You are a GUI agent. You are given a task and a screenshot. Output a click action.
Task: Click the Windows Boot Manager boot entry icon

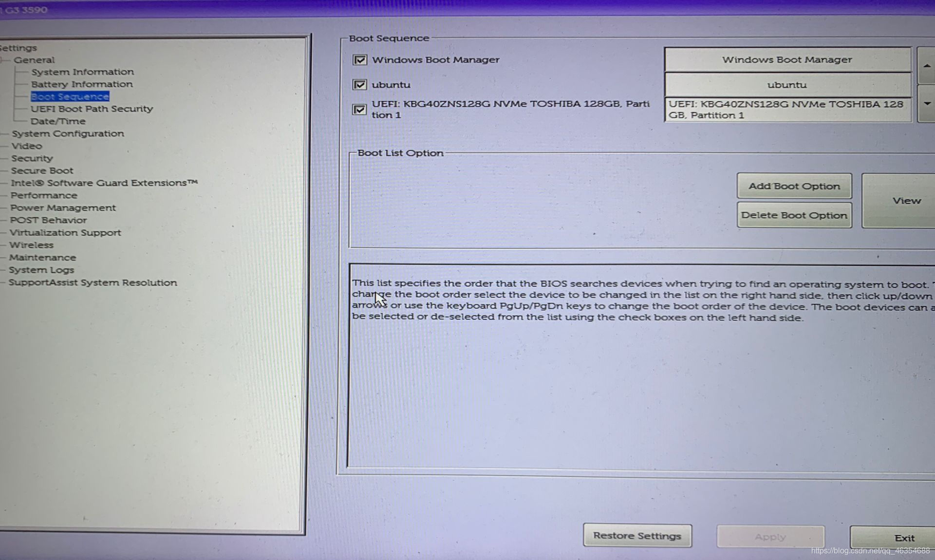click(358, 59)
